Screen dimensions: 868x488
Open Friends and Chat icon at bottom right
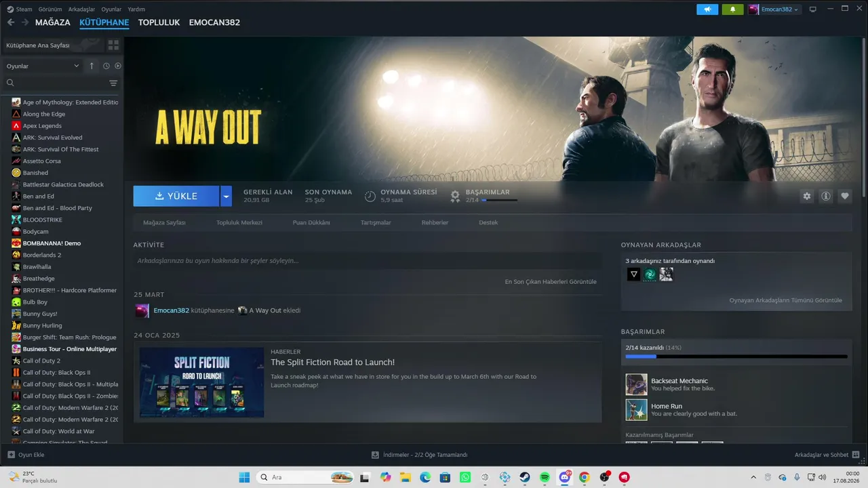pyautogui.click(x=856, y=455)
